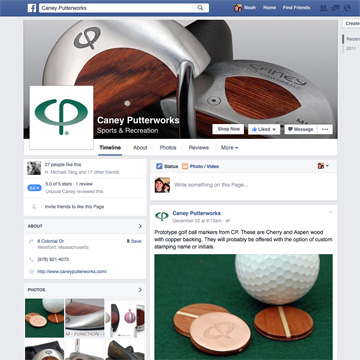Expand the More tab dropdown
360x360 pixels.
tap(229, 148)
